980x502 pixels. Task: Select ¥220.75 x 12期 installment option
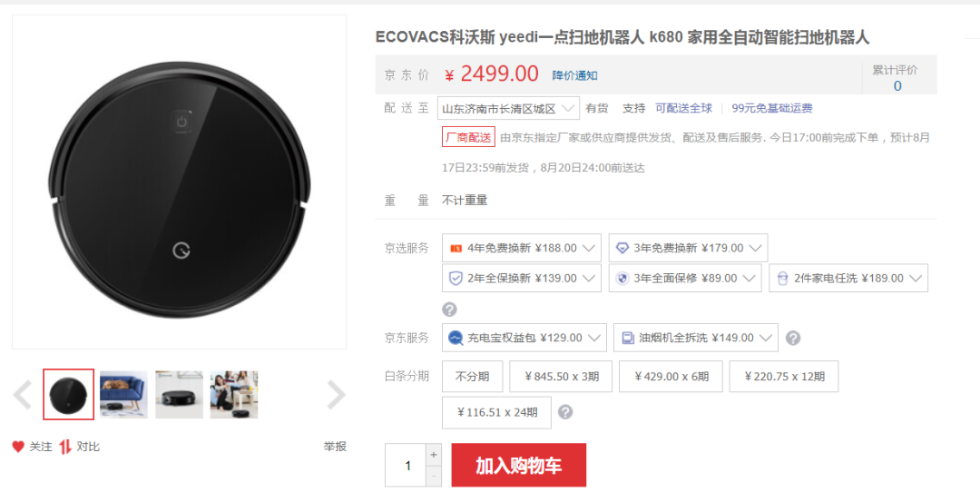[784, 377]
